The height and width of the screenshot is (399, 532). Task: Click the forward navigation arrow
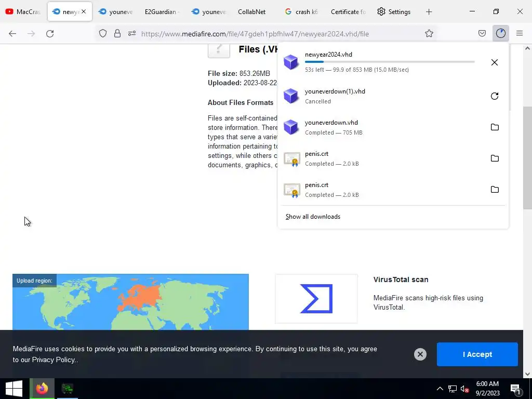[31, 34]
